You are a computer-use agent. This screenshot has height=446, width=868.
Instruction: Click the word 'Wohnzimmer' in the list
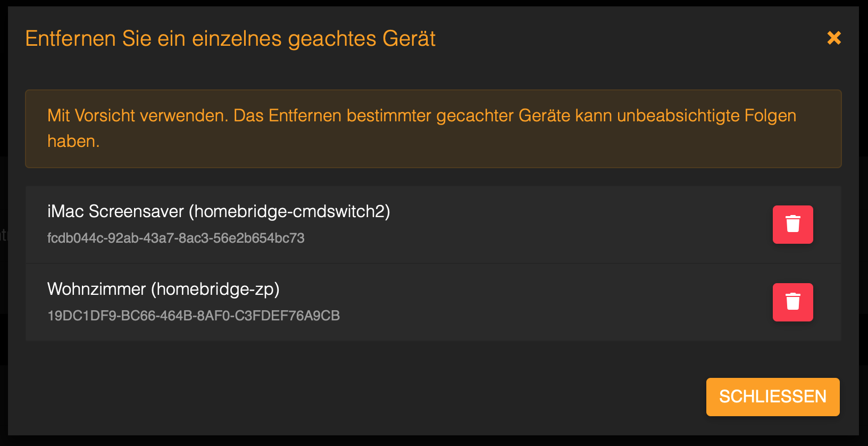(96, 289)
